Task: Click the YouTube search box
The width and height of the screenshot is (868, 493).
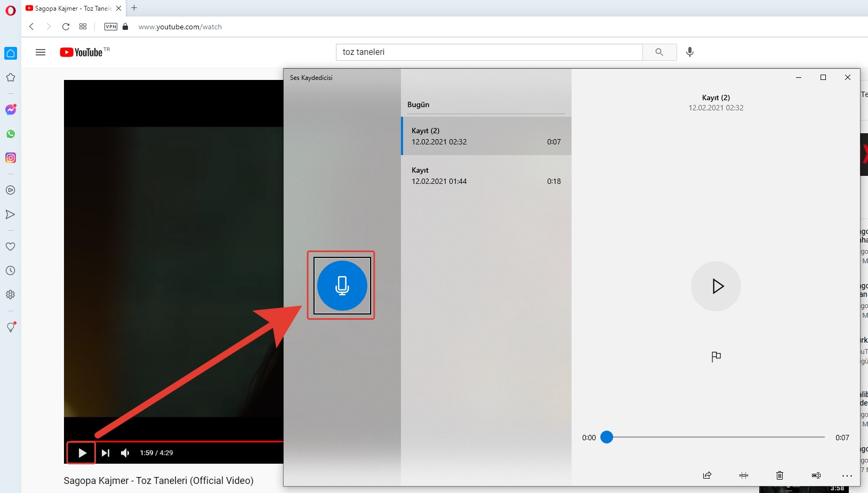Action: pyautogui.click(x=488, y=52)
